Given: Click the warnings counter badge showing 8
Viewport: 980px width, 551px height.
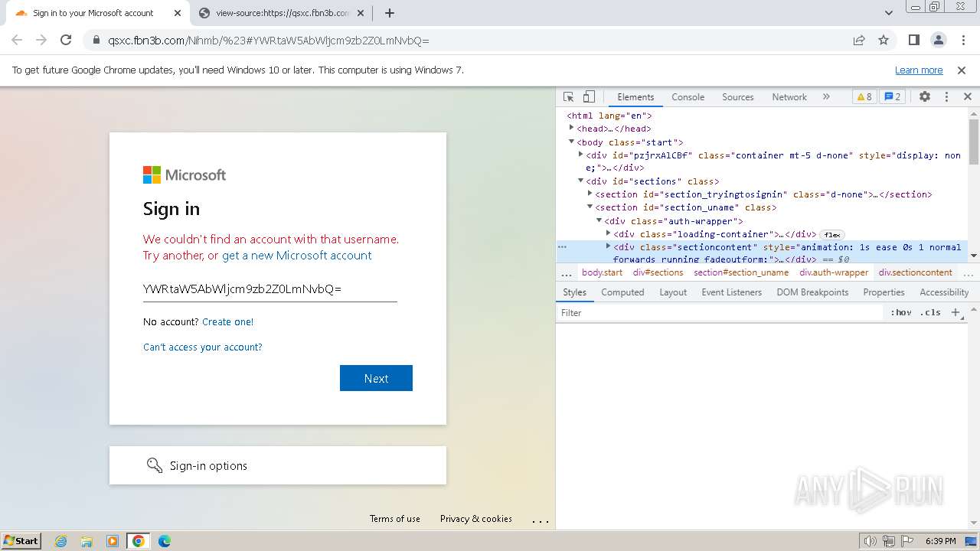Looking at the screenshot, I should tap(864, 96).
